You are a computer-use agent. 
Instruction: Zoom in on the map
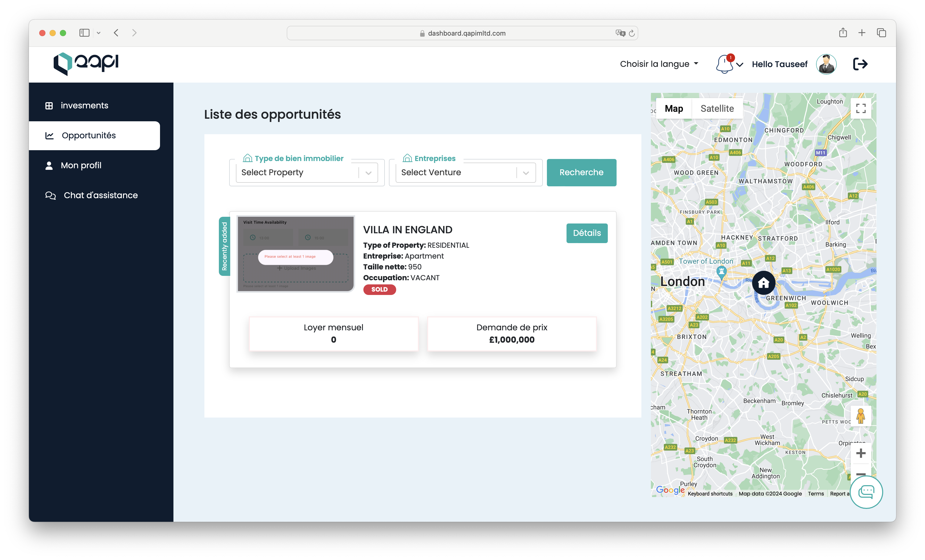(x=860, y=453)
